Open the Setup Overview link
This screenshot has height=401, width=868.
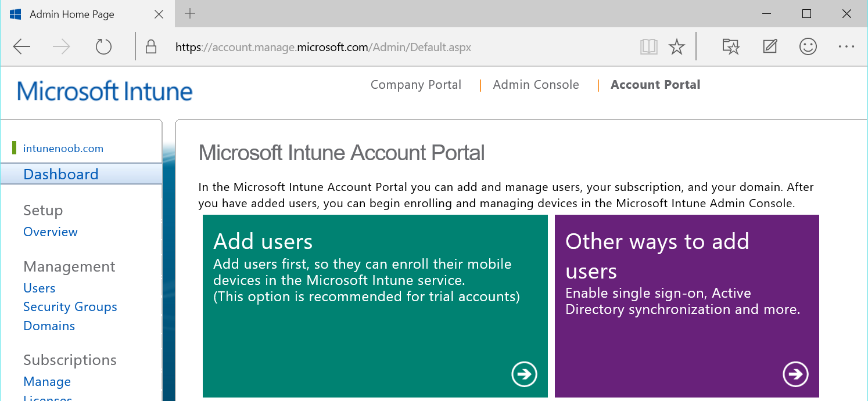point(51,232)
